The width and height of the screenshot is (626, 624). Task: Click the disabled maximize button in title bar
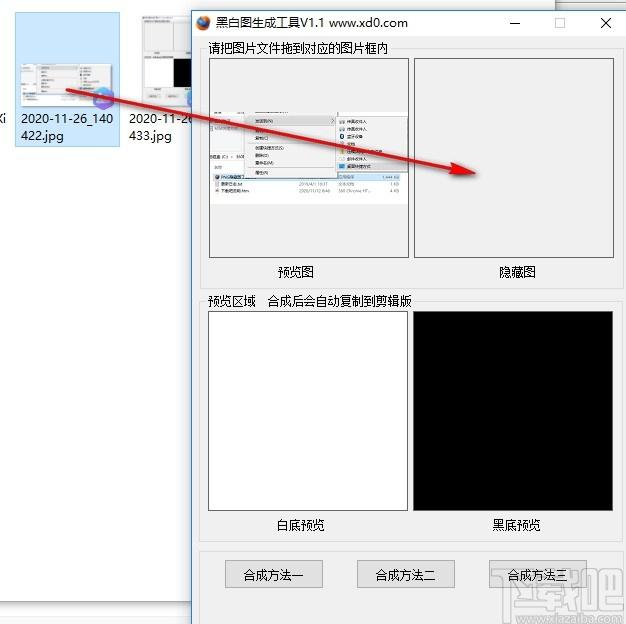coord(560,23)
